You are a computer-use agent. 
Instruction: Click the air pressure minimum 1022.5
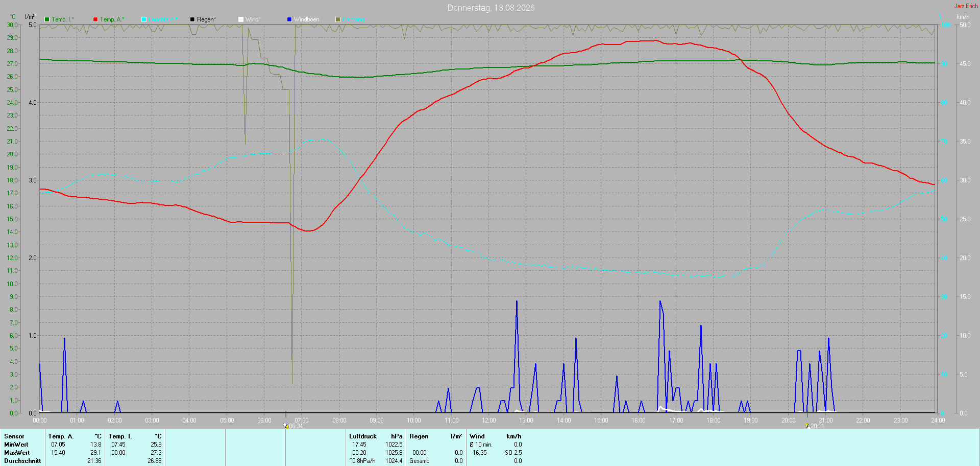click(x=394, y=445)
